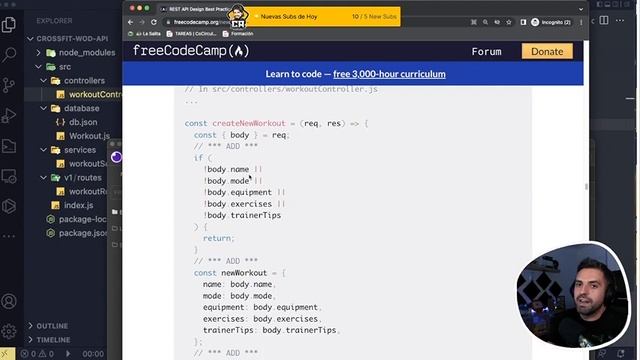Click the browser forward arrow

click(142, 22)
